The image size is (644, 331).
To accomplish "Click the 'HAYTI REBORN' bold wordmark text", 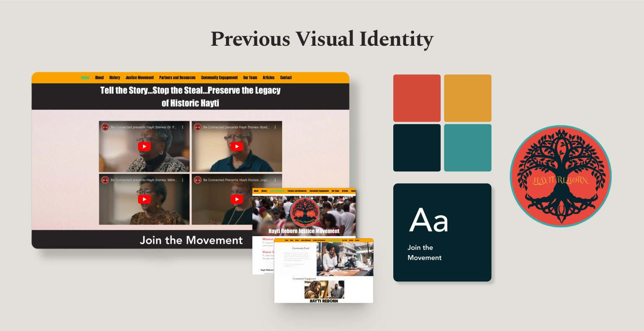I will click(324, 301).
